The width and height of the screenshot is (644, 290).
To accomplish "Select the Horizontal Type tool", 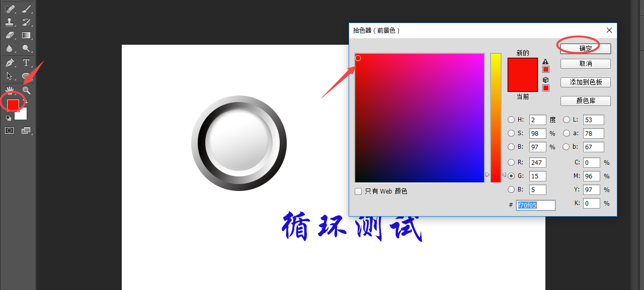I will [26, 63].
